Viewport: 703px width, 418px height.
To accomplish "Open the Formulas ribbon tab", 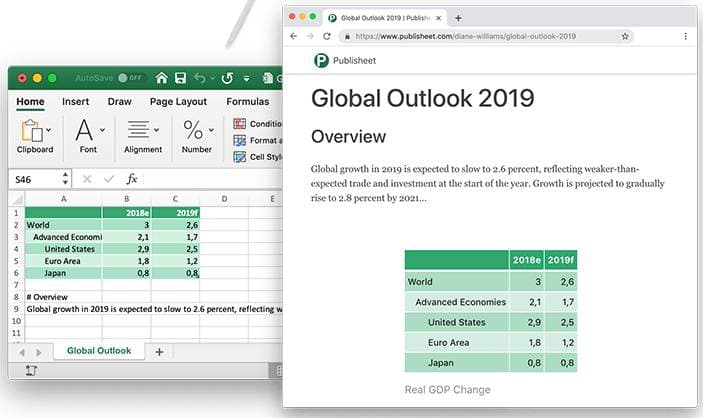I will [x=247, y=102].
